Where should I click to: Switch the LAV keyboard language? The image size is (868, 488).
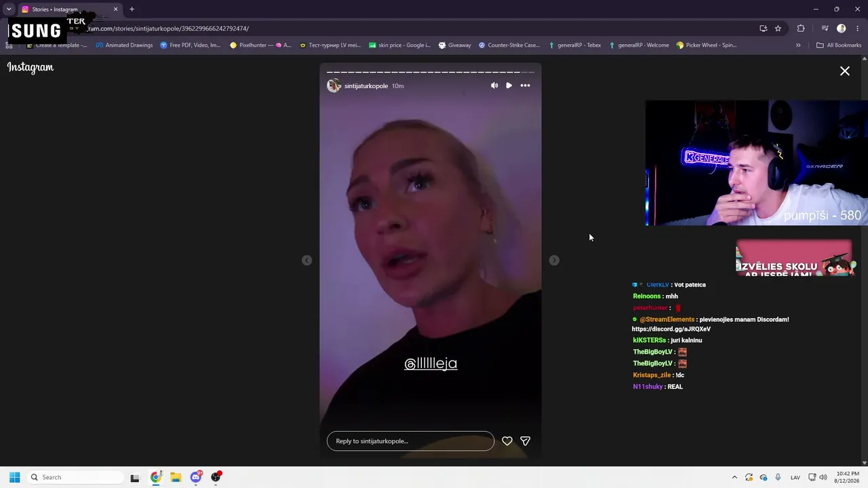click(795, 477)
